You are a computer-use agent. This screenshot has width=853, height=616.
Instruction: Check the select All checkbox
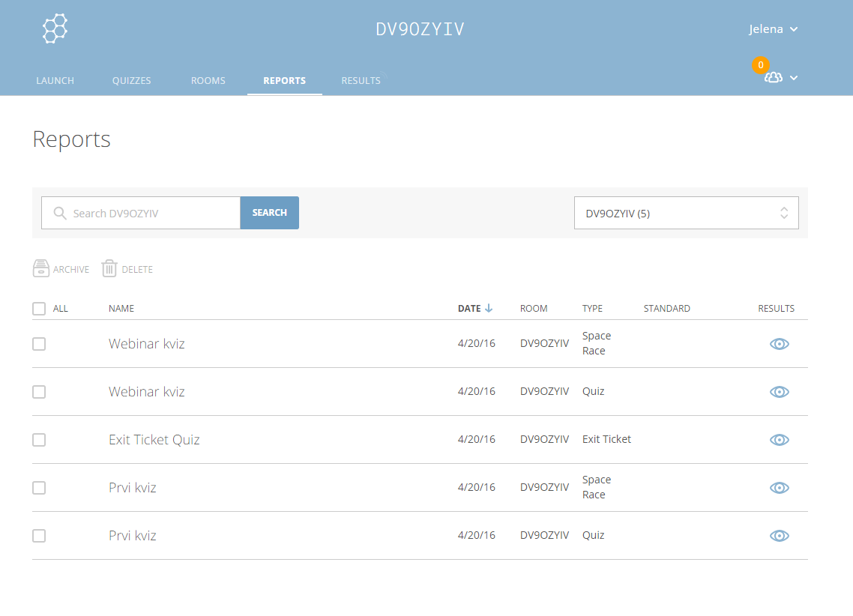click(39, 309)
